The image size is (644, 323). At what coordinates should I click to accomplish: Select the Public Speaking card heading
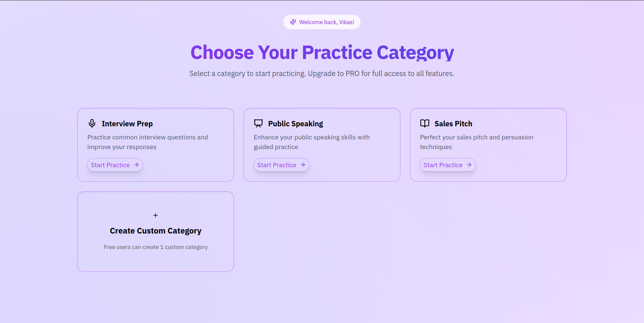[x=296, y=124]
